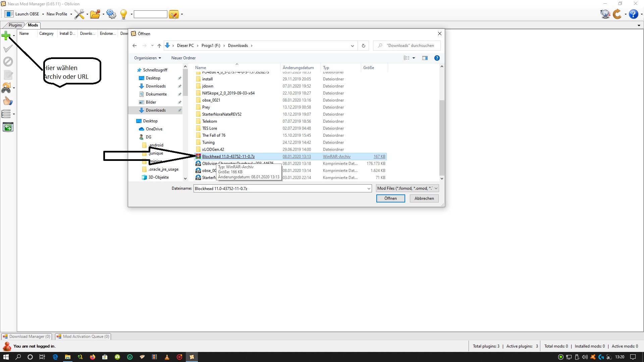
Task: Click the Abbrechen button
Action: pos(424,198)
